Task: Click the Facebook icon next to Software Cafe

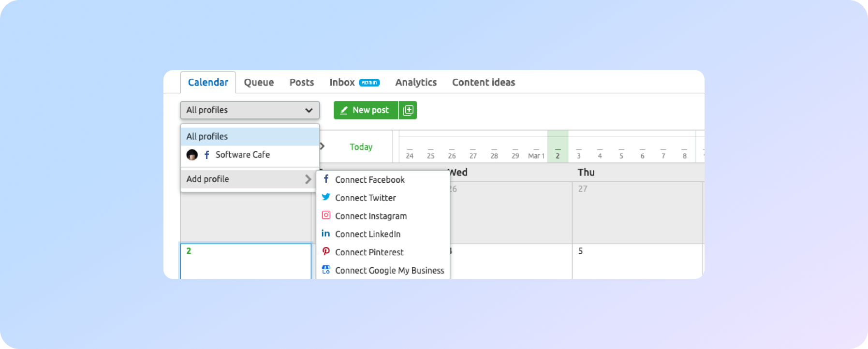Action: (206, 155)
